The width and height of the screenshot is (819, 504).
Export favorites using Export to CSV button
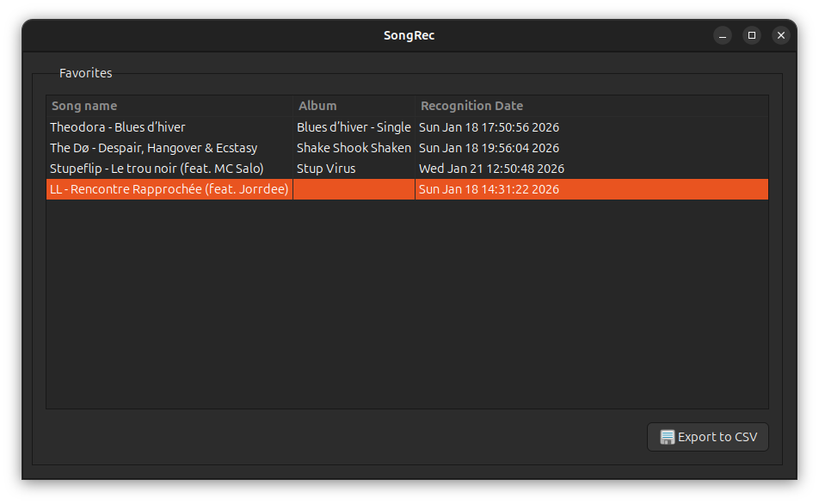(x=708, y=437)
